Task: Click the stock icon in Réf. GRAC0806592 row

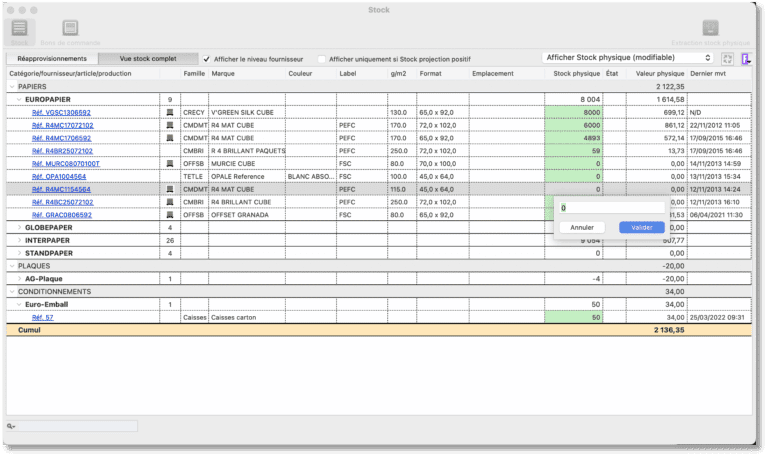Action: coord(170,215)
